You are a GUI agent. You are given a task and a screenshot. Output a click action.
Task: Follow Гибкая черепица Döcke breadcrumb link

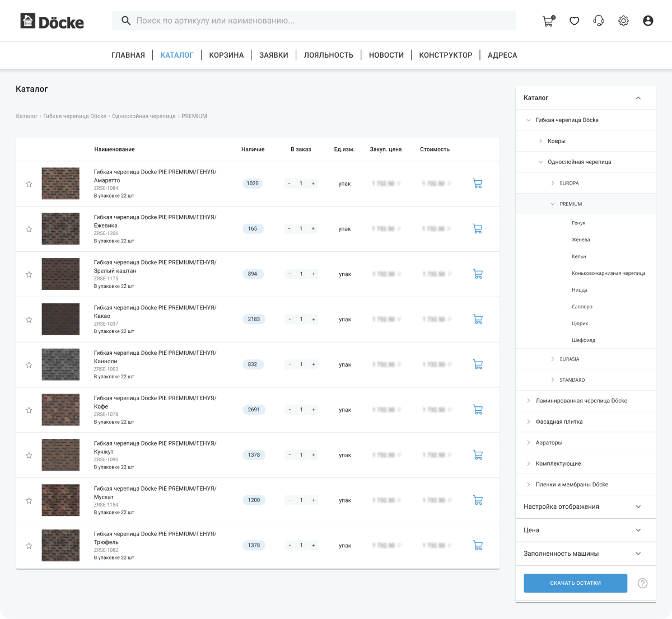(x=74, y=116)
